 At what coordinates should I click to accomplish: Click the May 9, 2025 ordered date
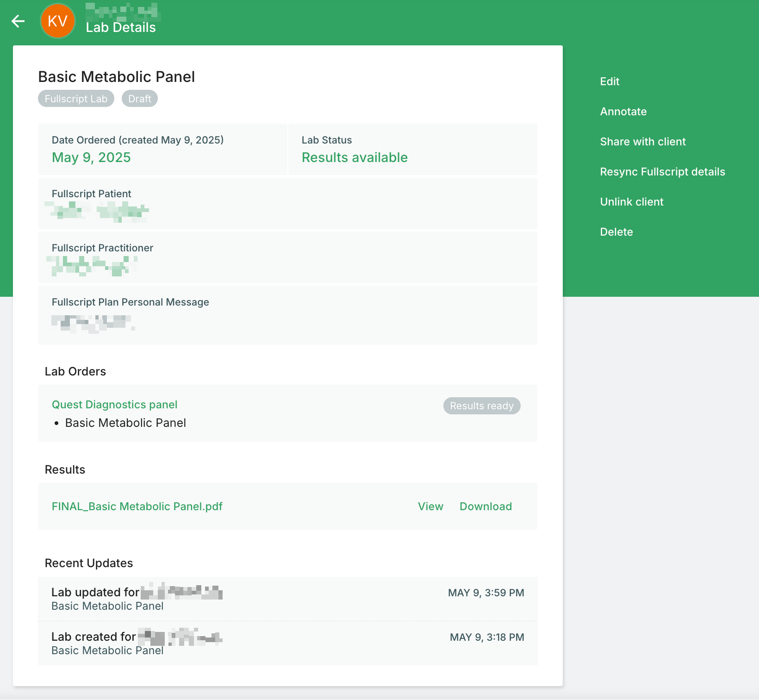click(x=91, y=157)
